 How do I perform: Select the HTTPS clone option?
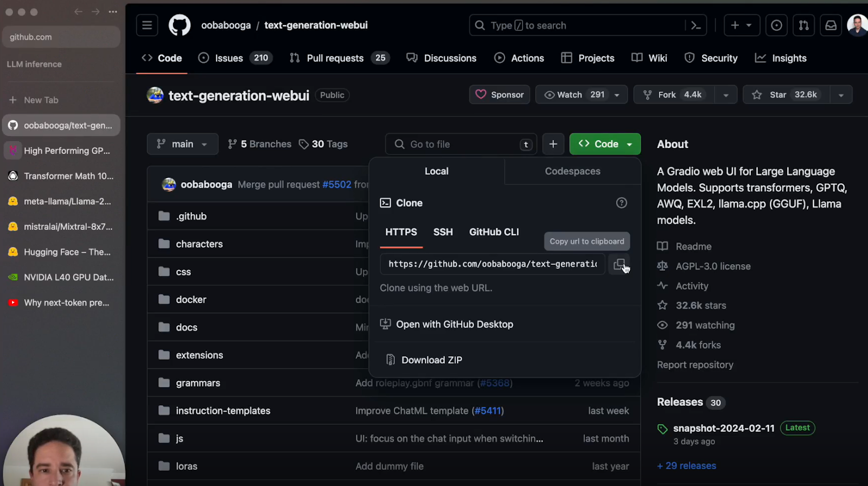[401, 232]
